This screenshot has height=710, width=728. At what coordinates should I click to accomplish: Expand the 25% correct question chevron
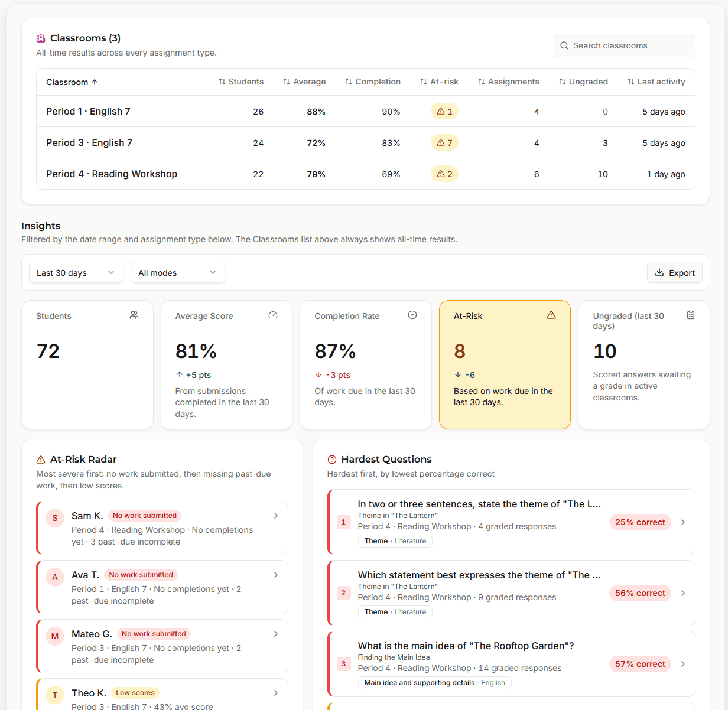683,522
